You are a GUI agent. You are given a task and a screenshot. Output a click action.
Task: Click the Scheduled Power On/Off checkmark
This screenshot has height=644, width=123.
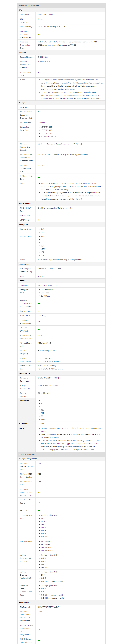(x=39, y=322)
